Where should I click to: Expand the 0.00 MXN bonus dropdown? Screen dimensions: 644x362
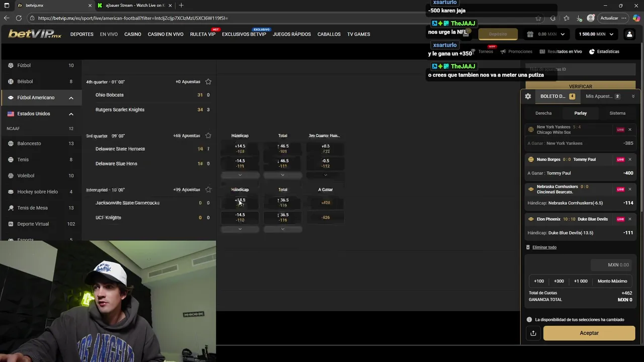pos(562,34)
